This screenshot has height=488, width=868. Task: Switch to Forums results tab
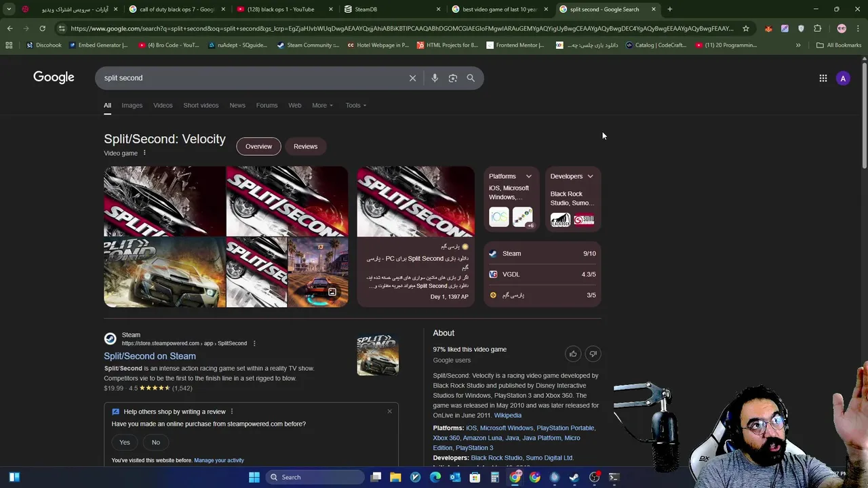click(x=267, y=105)
